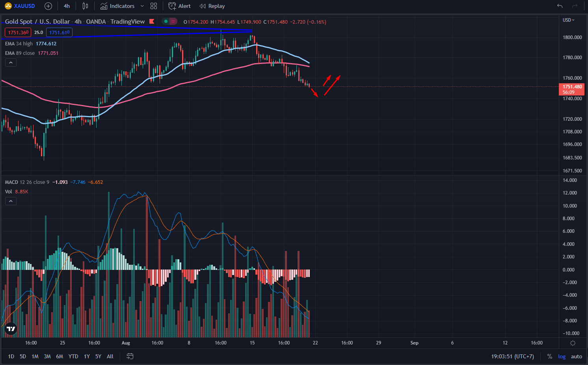Screen dimensions: 588x365
Task: Open the go-to-date calendar icon
Action: [130, 356]
